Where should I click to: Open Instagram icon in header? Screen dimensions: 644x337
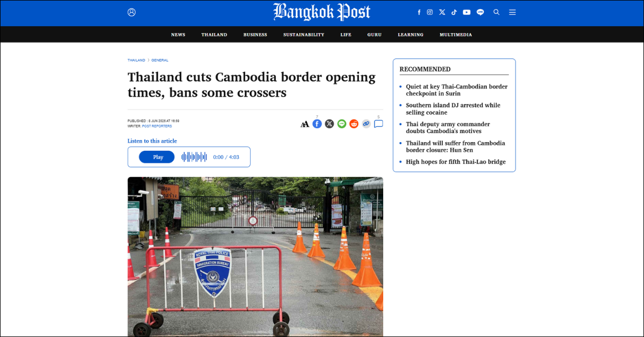click(430, 12)
